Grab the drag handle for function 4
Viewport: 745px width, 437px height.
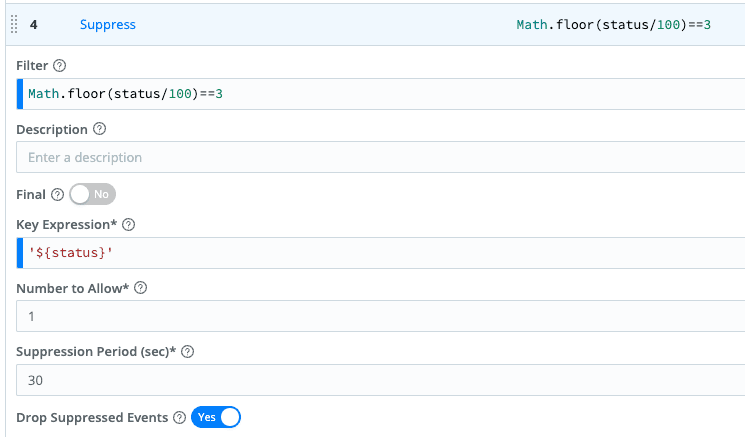14,24
